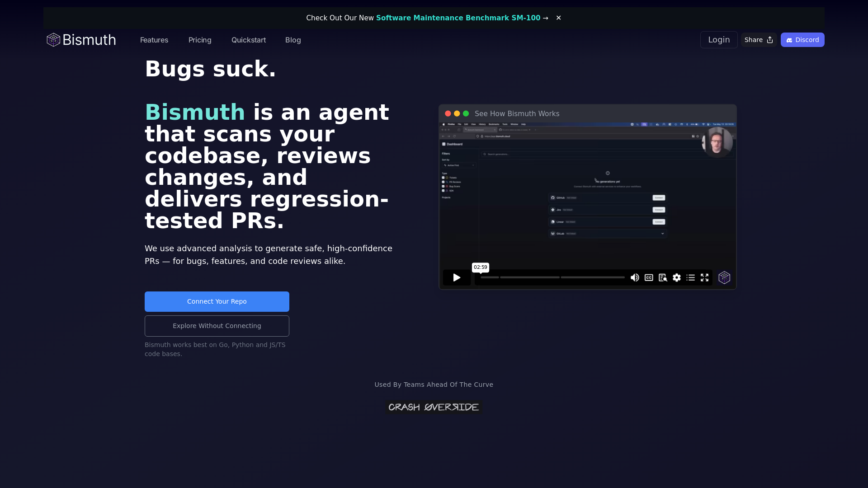Open the video chapters list icon

click(690, 277)
